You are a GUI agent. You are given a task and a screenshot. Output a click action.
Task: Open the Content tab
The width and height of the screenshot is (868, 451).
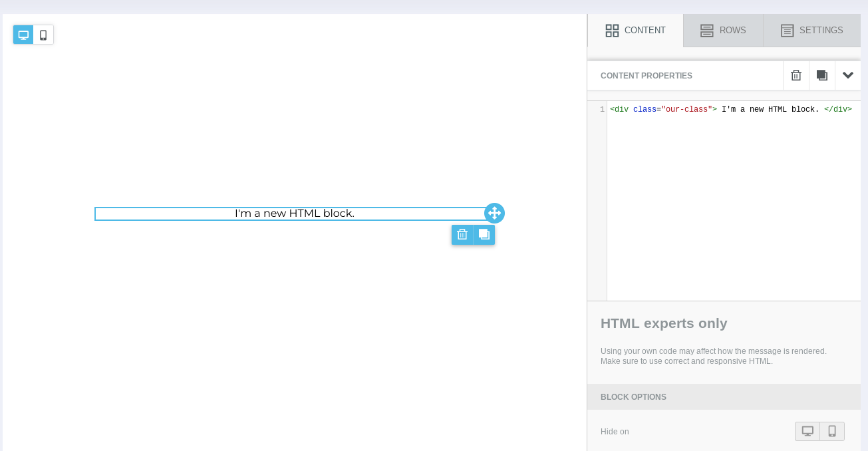point(635,31)
